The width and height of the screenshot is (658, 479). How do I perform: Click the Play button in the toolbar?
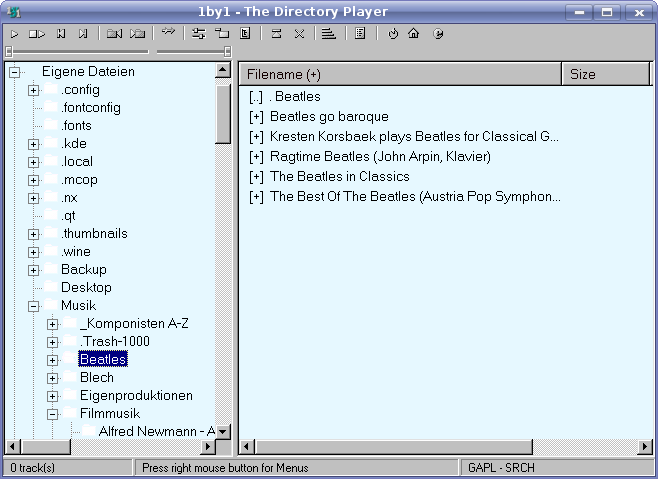click(x=14, y=34)
